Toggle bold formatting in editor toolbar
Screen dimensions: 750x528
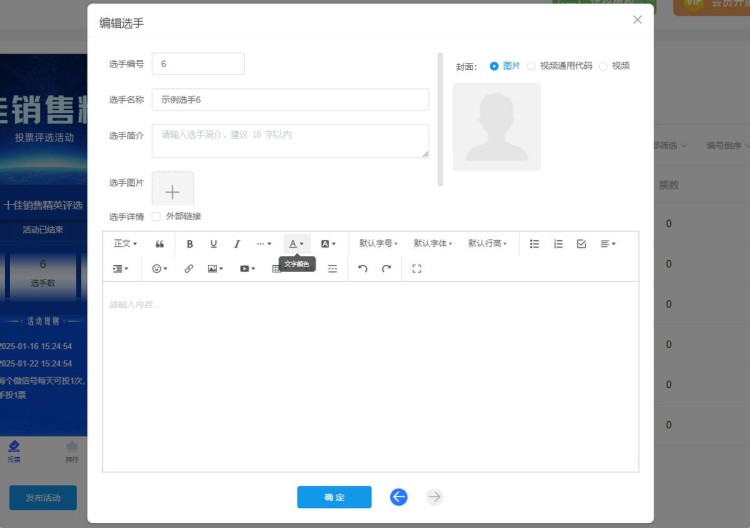click(x=189, y=244)
